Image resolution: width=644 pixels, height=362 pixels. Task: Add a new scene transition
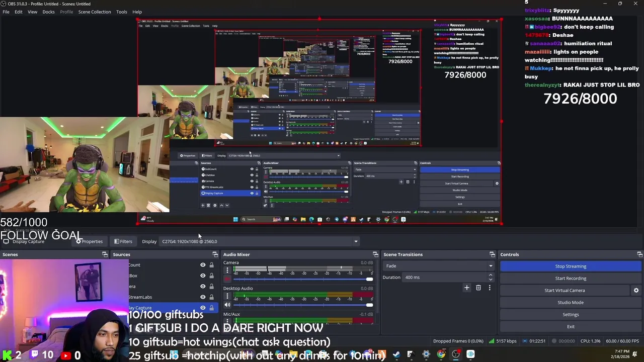(466, 288)
